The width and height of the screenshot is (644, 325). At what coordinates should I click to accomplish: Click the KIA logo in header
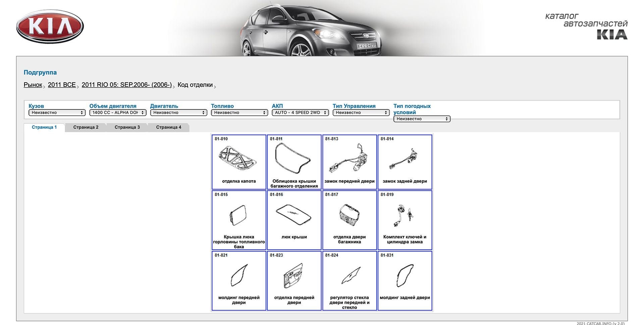(x=50, y=27)
